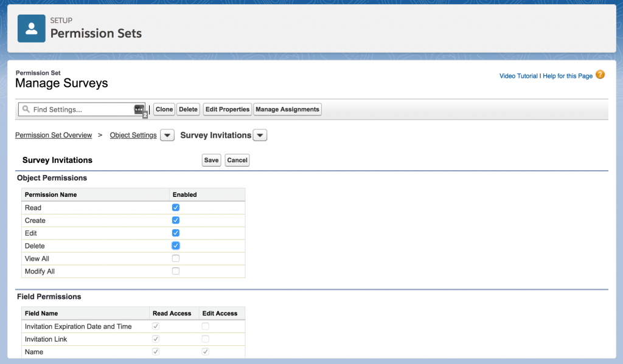
Task: Toggle the Edit object permission
Action: tap(176, 233)
